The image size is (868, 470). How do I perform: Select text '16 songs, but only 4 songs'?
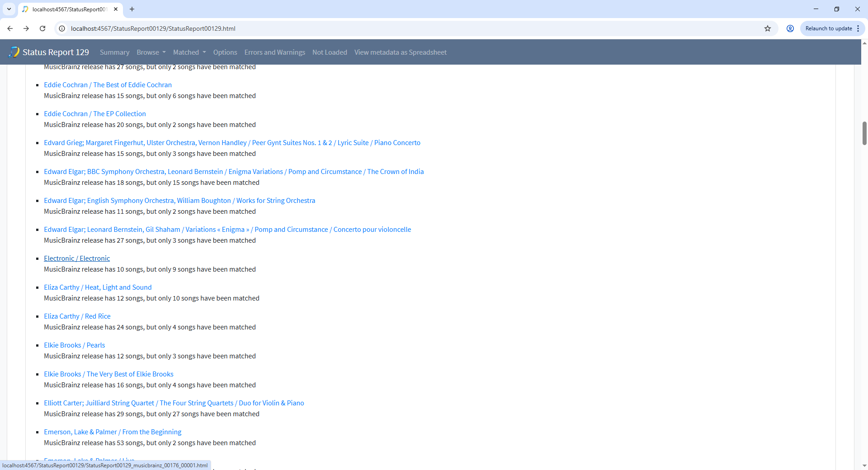(156, 385)
